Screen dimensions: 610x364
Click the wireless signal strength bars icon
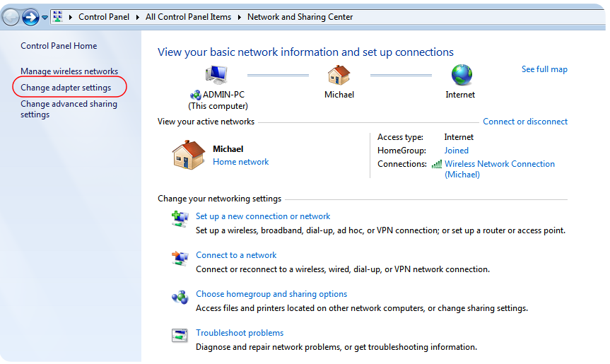click(x=437, y=165)
